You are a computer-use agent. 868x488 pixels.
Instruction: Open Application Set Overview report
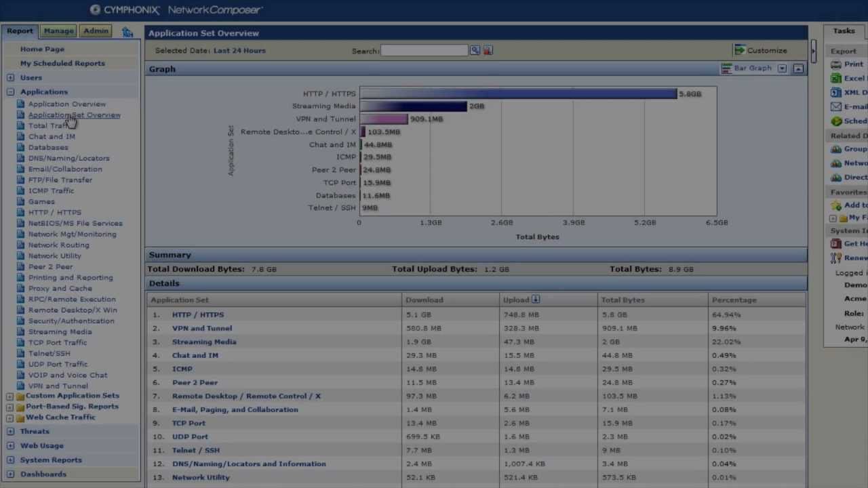(75, 115)
